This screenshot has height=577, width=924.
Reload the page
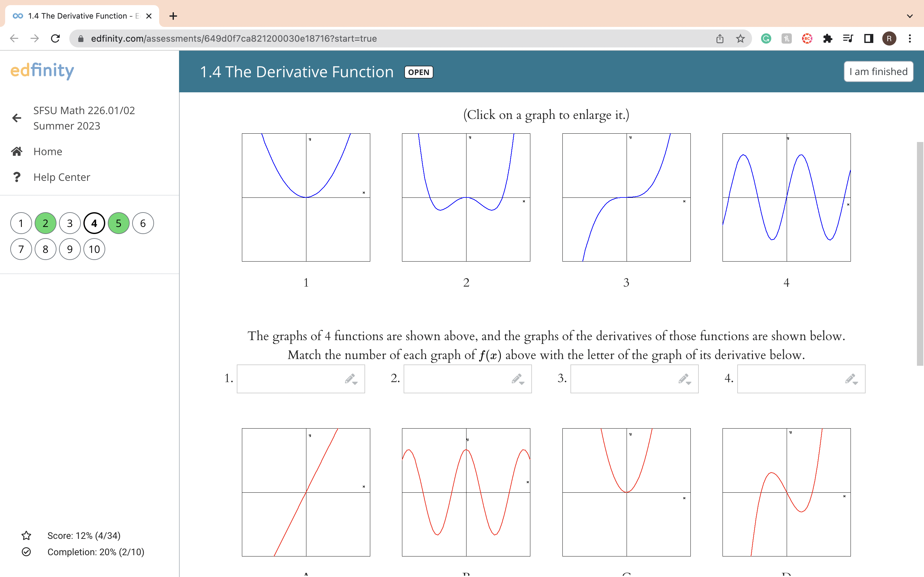tap(56, 38)
